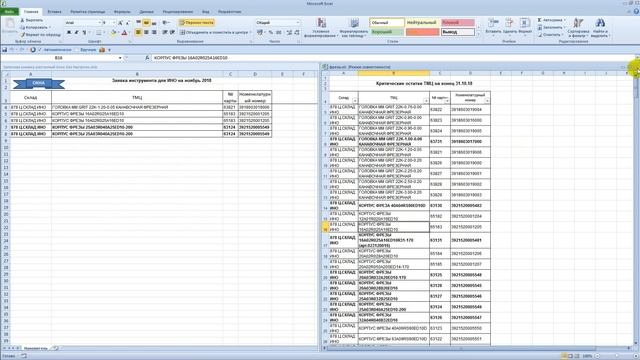
Task: Toggle middle vertical alignment
Action: (x=146, y=23)
